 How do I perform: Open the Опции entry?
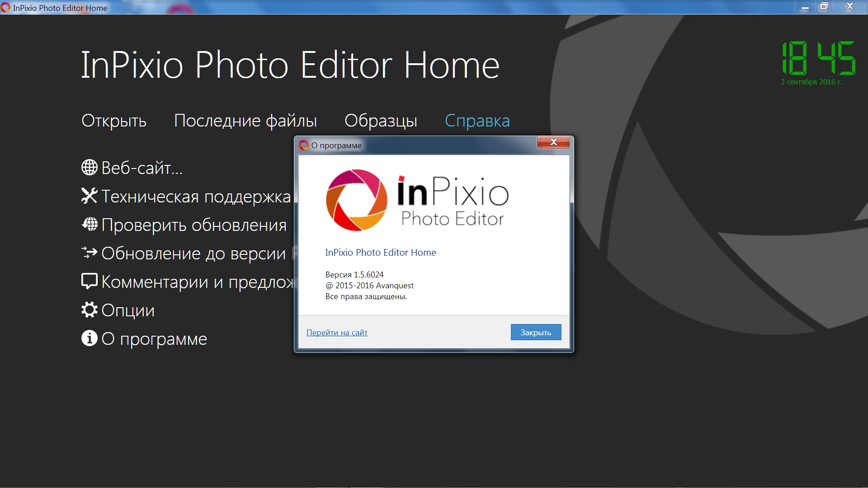pos(118,310)
